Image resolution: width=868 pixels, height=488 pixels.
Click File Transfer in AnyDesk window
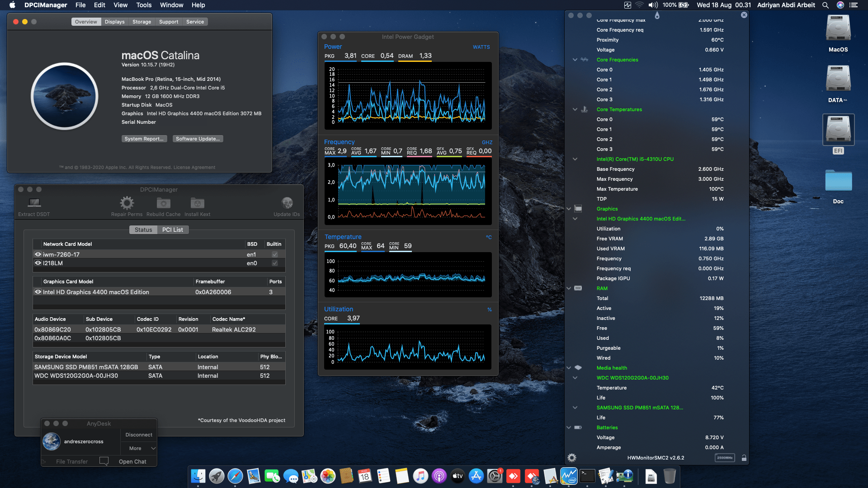coord(72,461)
